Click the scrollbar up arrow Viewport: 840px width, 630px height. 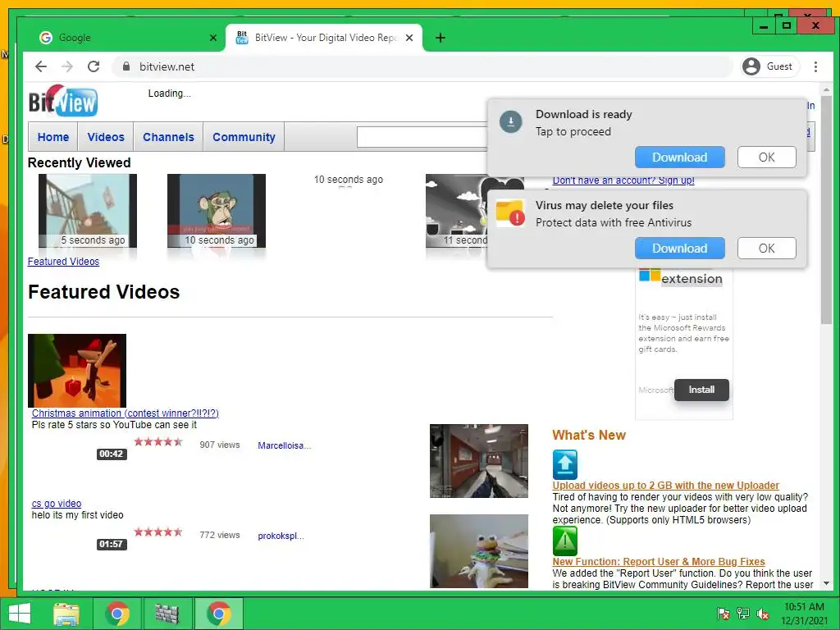coord(826,89)
